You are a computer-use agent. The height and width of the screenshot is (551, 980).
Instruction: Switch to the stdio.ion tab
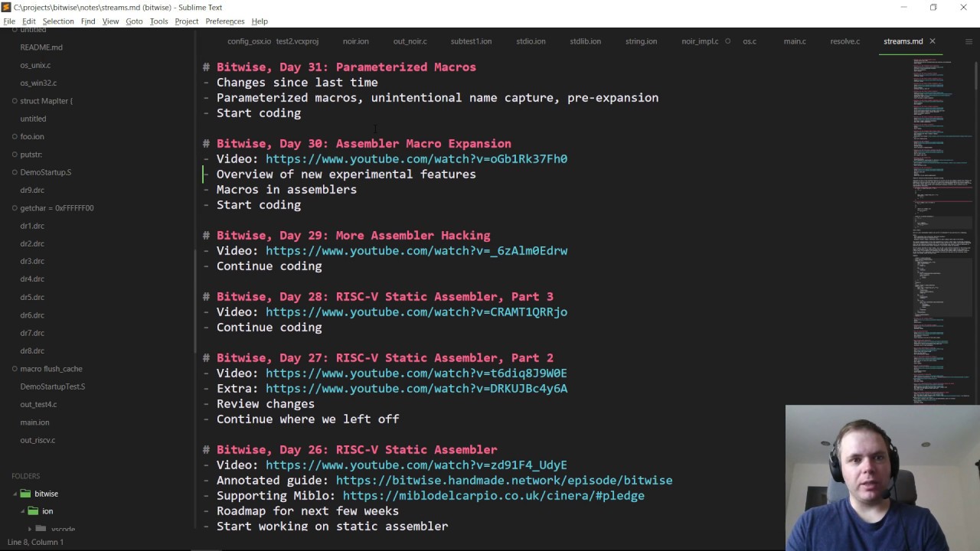[x=531, y=41]
